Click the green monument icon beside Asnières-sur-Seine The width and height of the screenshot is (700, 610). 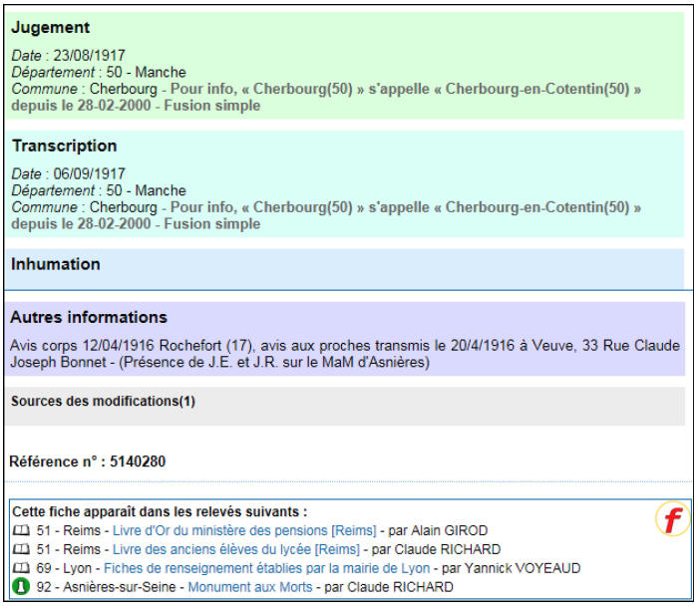pyautogui.click(x=20, y=588)
